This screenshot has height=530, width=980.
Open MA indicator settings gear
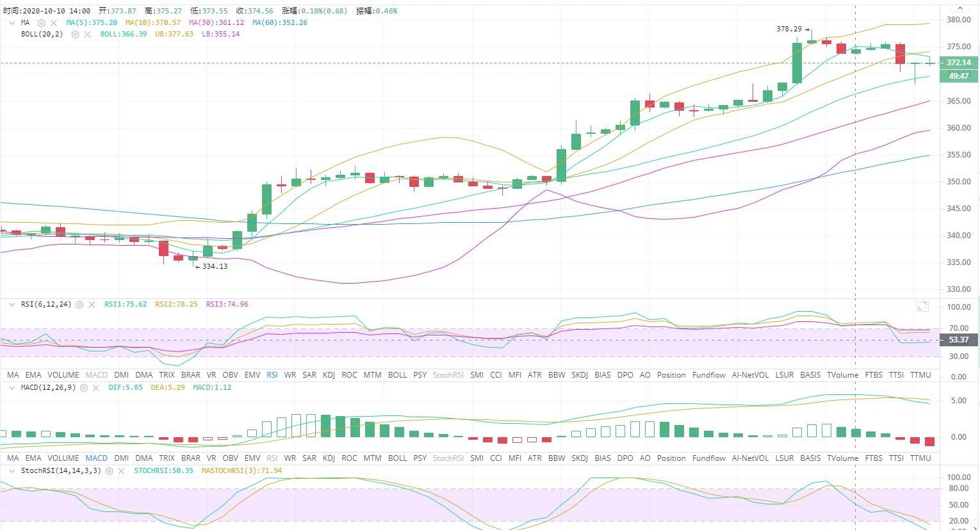pyautogui.click(x=42, y=22)
